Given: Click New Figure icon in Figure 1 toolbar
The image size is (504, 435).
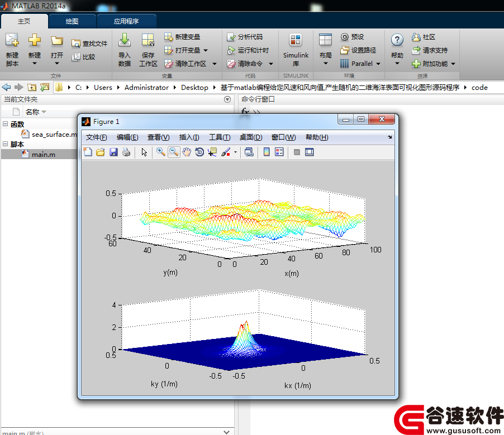Looking at the screenshot, I should (x=88, y=152).
